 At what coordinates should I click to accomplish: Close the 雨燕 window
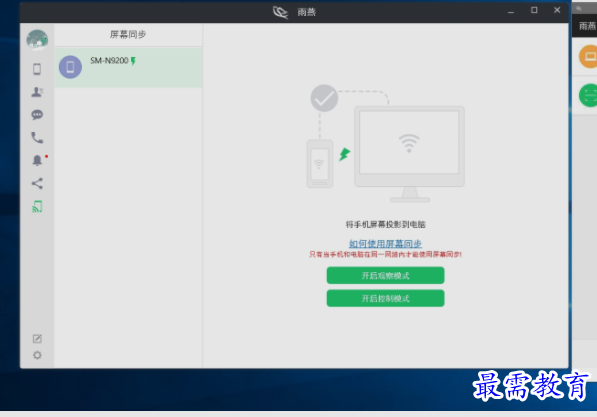click(557, 11)
